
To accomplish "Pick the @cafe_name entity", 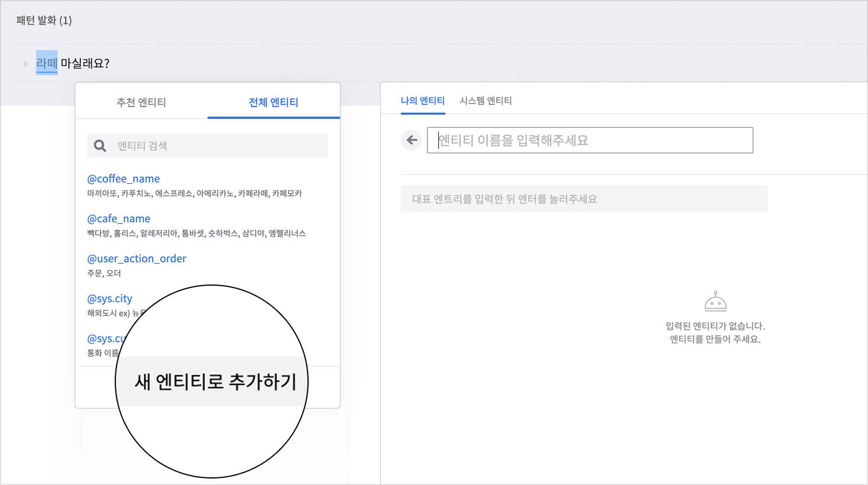I will [119, 219].
